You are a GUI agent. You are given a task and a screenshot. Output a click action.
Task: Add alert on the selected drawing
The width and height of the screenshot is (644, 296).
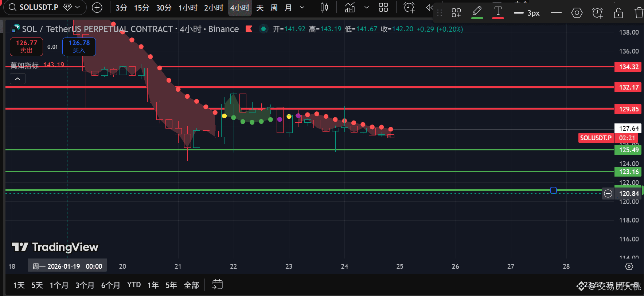598,13
